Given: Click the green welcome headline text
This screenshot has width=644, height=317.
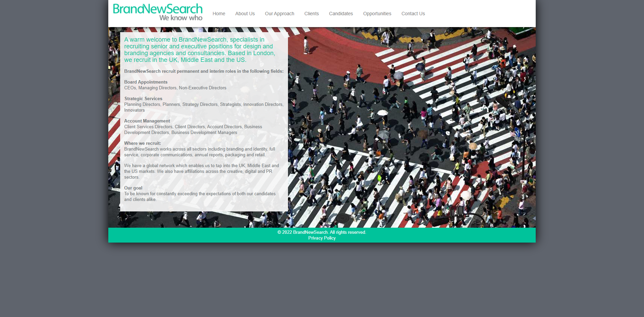Looking at the screenshot, I should coord(199,50).
